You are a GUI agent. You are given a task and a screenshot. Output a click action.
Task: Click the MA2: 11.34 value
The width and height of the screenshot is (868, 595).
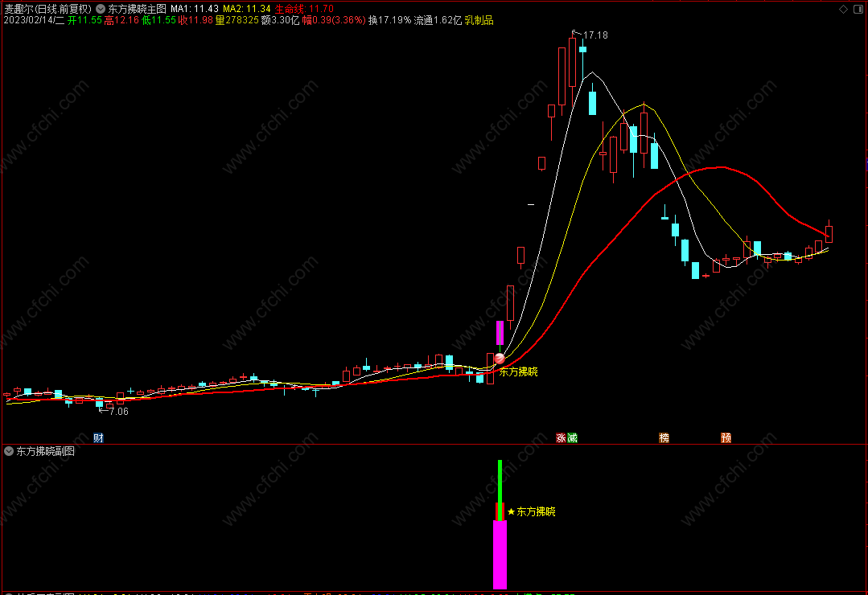point(247,9)
